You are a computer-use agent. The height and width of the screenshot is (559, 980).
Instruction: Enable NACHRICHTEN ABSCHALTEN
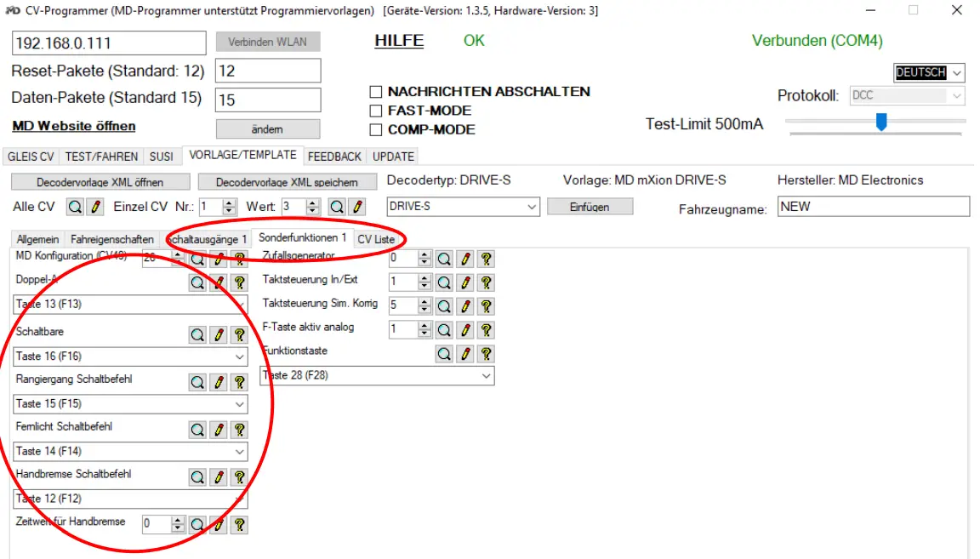pos(375,91)
